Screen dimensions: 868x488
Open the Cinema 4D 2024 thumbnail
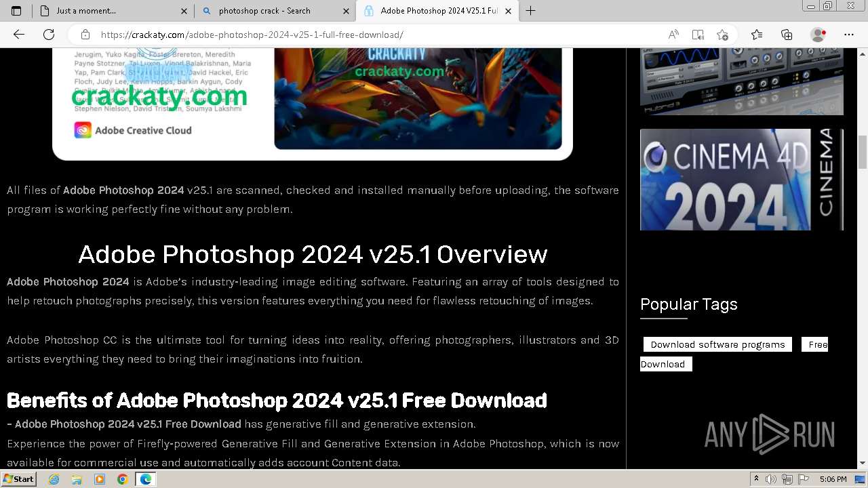(x=742, y=180)
